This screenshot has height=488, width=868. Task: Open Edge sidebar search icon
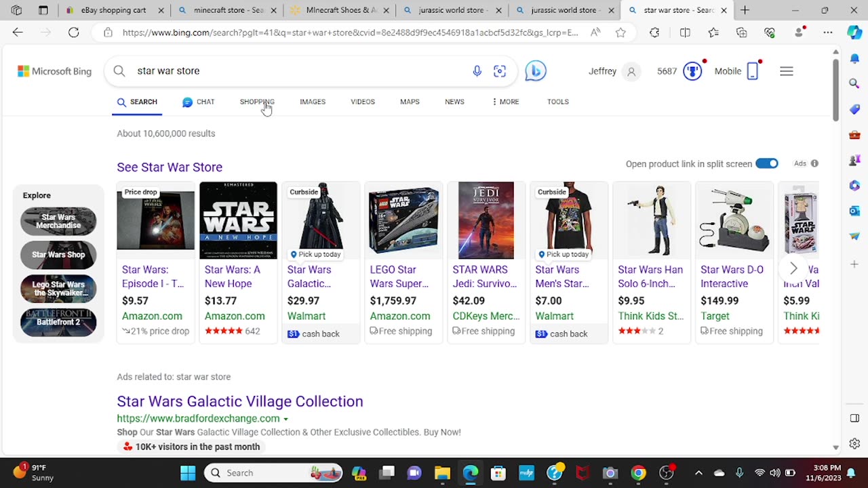tap(854, 83)
